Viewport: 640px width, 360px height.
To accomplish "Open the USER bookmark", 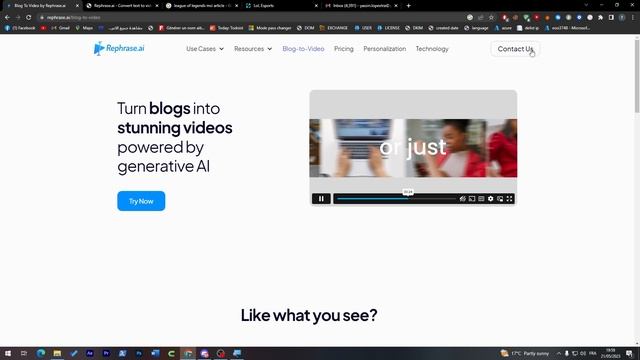I will click(x=363, y=28).
